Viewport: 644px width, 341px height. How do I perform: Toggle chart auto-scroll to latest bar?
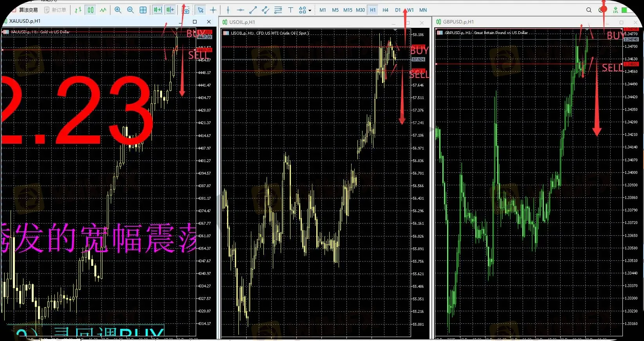157,10
